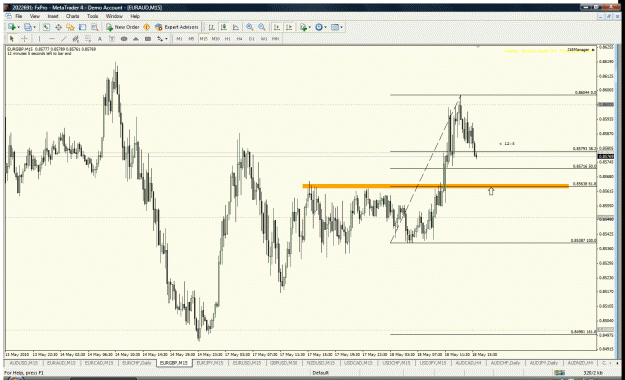Select the Equidistant Channel tool
The image size is (625, 380).
point(75,39)
